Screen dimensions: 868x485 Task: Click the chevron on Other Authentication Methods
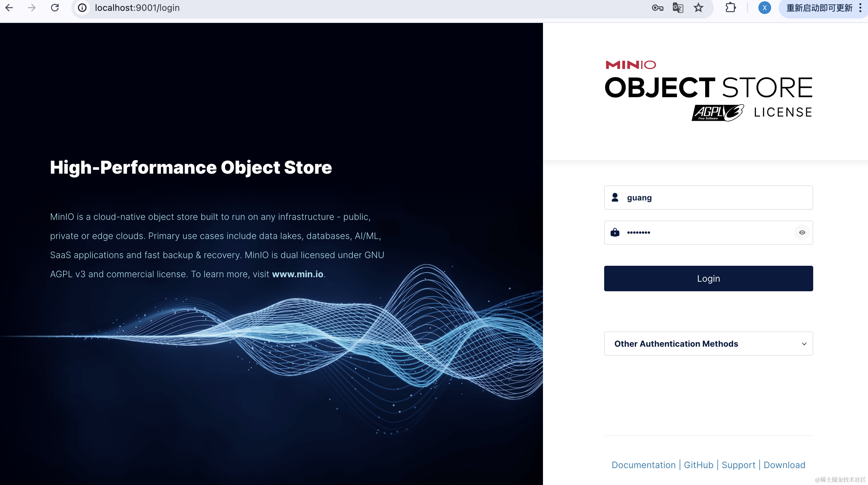pyautogui.click(x=804, y=344)
